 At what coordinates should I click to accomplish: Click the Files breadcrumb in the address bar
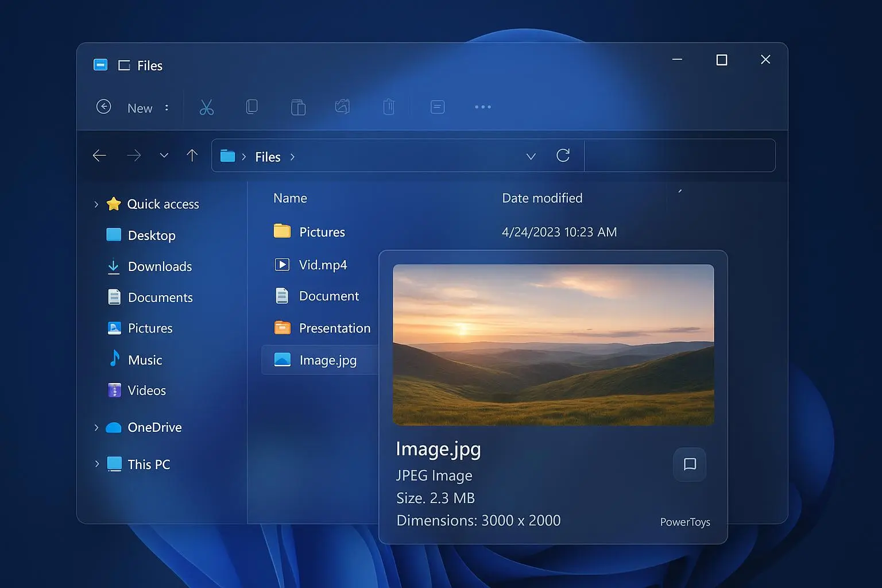click(268, 157)
